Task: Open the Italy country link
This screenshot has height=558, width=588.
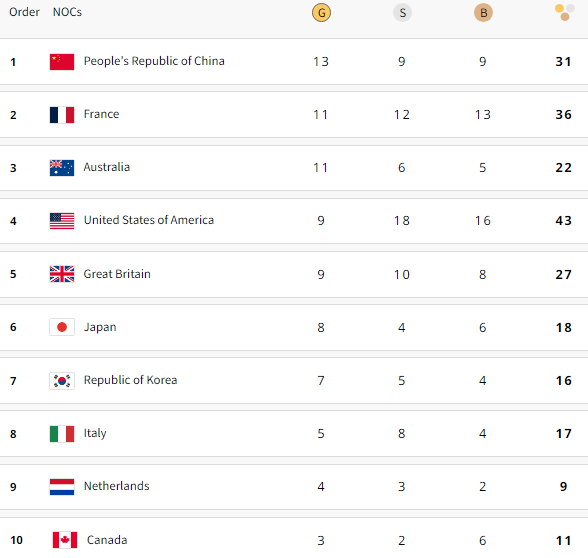Action: point(95,433)
